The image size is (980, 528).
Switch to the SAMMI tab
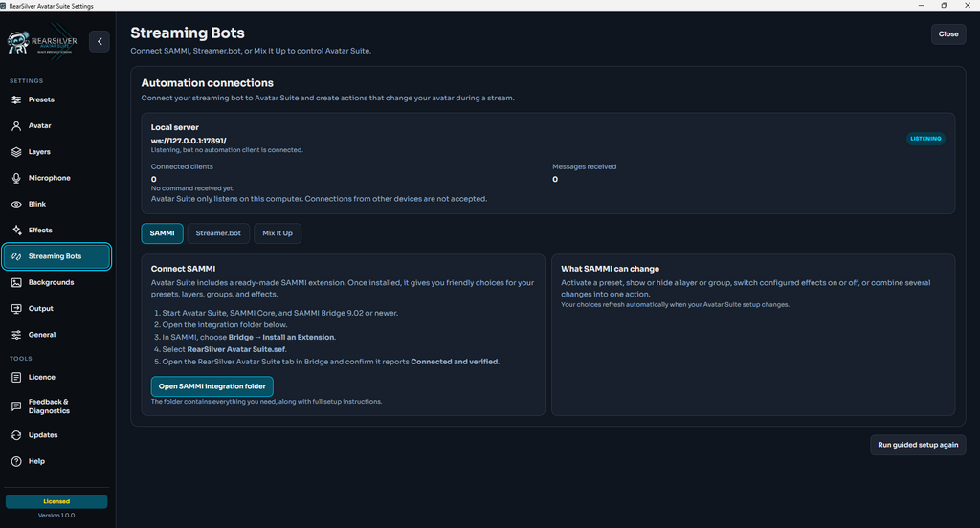(x=162, y=233)
